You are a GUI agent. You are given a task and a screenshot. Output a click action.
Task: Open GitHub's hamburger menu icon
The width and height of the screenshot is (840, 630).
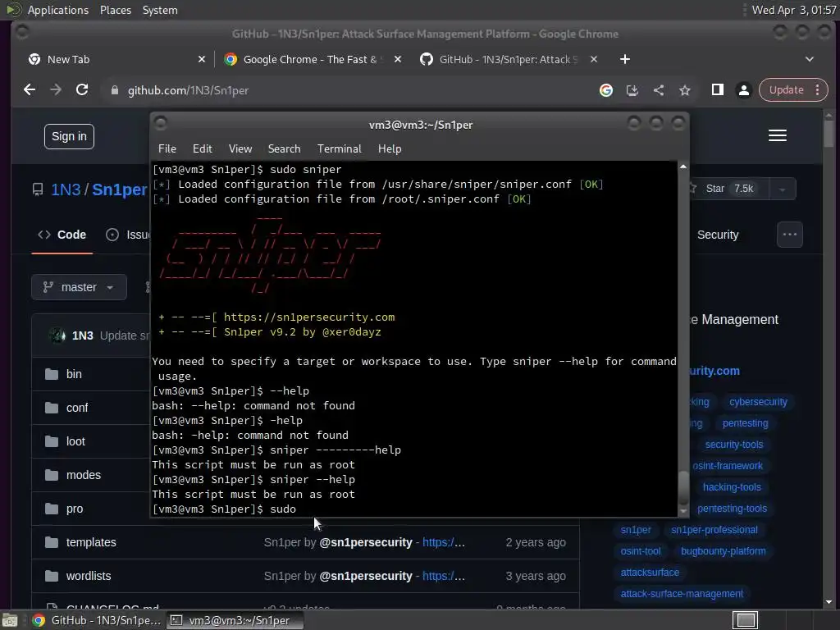coord(778,135)
